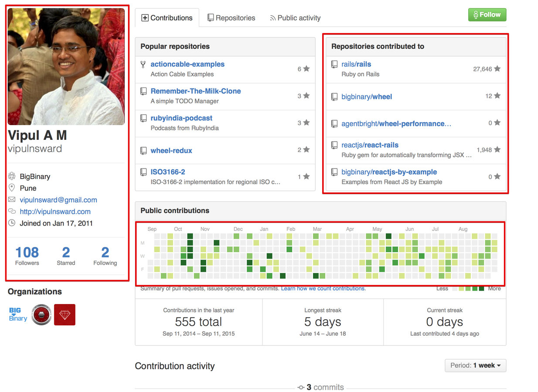This screenshot has height=392, width=538.
Task: View the 108 Followers list
Action: click(x=27, y=256)
